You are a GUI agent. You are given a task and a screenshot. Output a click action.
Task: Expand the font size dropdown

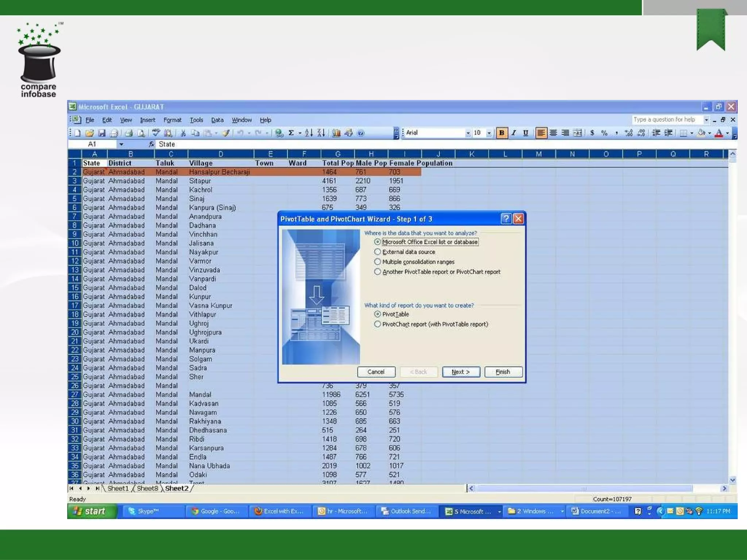[489, 133]
